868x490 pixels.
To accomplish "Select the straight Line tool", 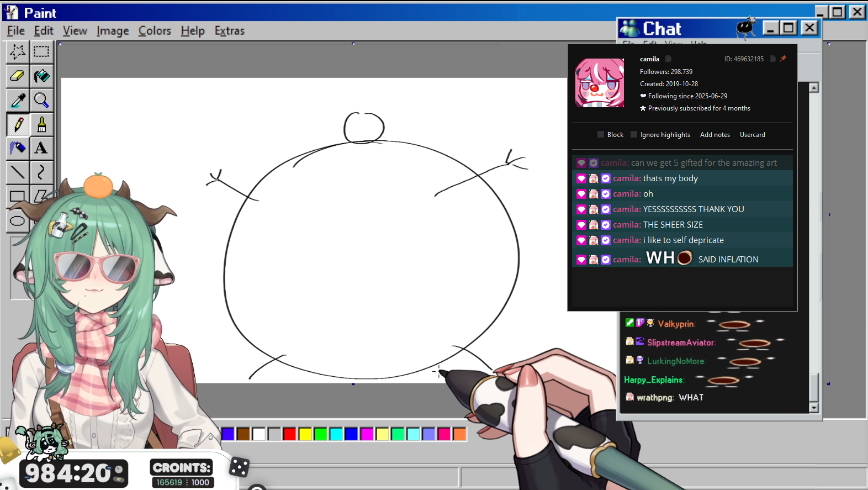I will [x=18, y=172].
